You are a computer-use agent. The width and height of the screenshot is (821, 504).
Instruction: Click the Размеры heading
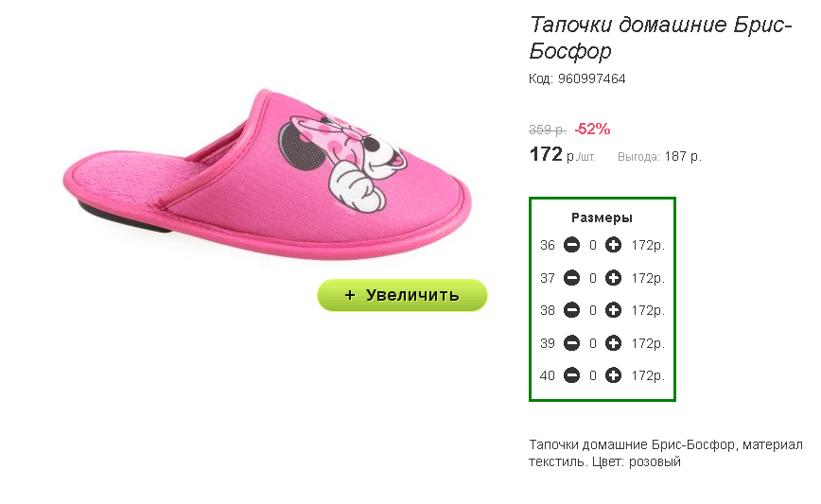point(602,217)
